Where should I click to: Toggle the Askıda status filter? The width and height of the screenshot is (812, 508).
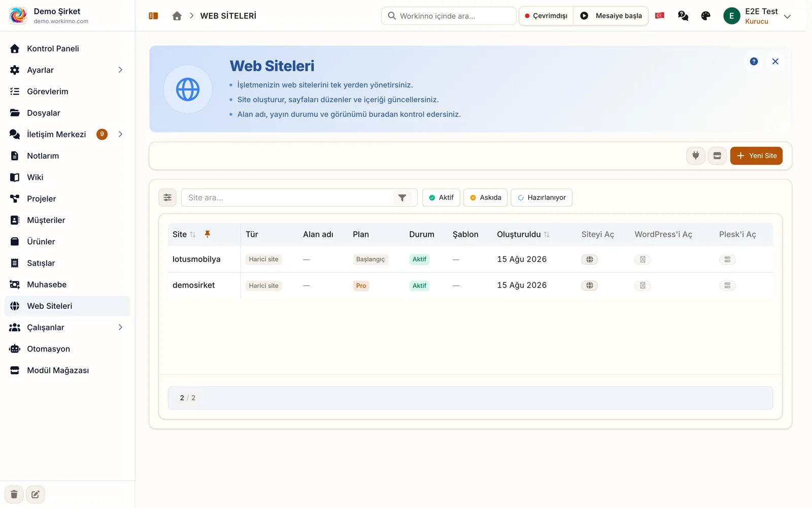click(485, 198)
